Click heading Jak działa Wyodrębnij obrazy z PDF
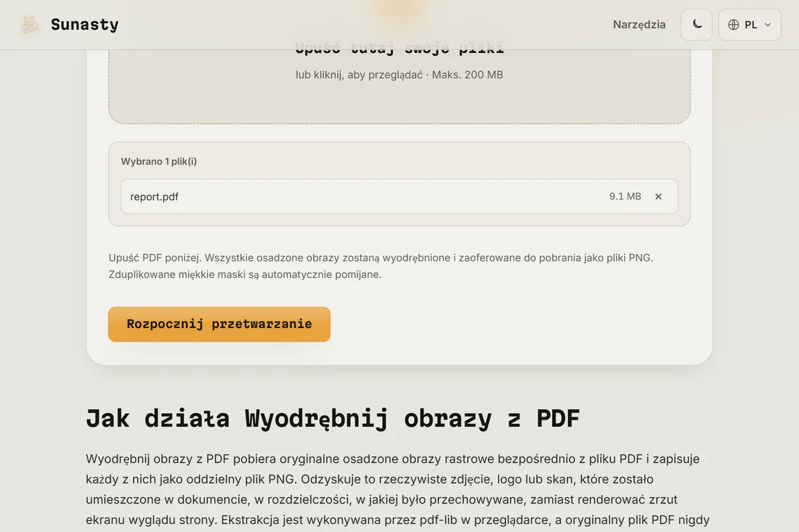799x532 pixels. (333, 419)
